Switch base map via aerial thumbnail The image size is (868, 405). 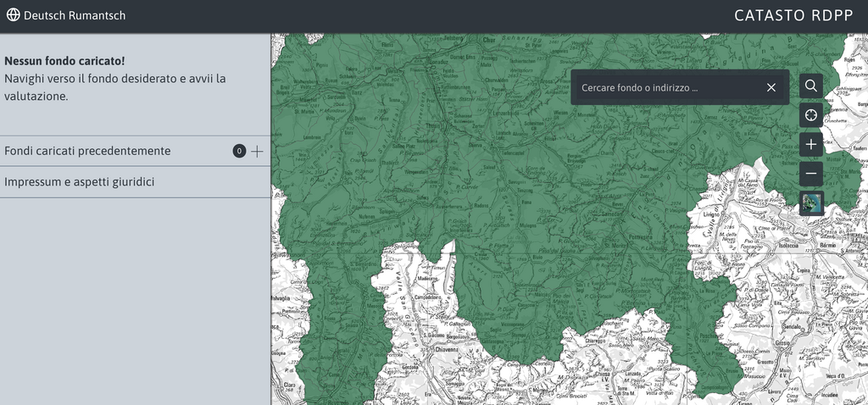pos(811,203)
